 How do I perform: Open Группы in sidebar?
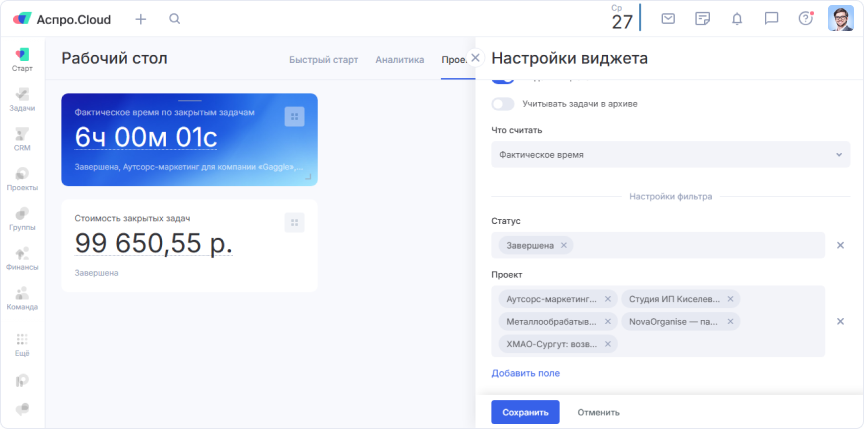point(22,219)
